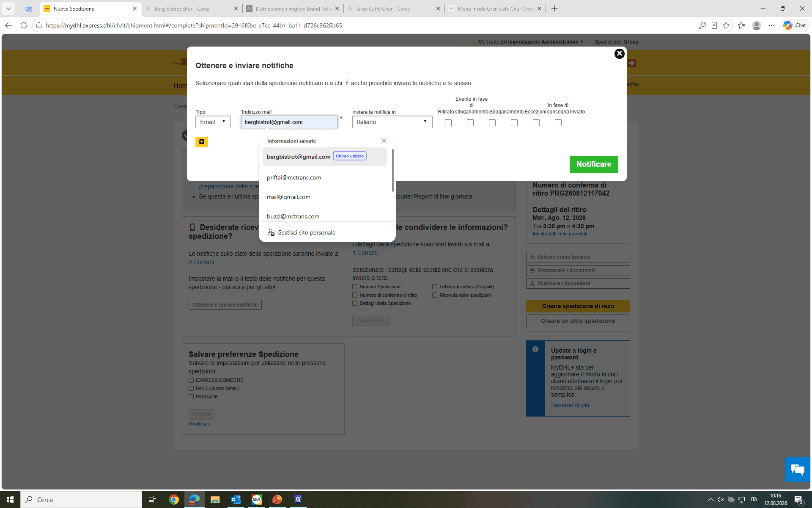
Task: Open the Windows notification center icon
Action: click(798, 500)
